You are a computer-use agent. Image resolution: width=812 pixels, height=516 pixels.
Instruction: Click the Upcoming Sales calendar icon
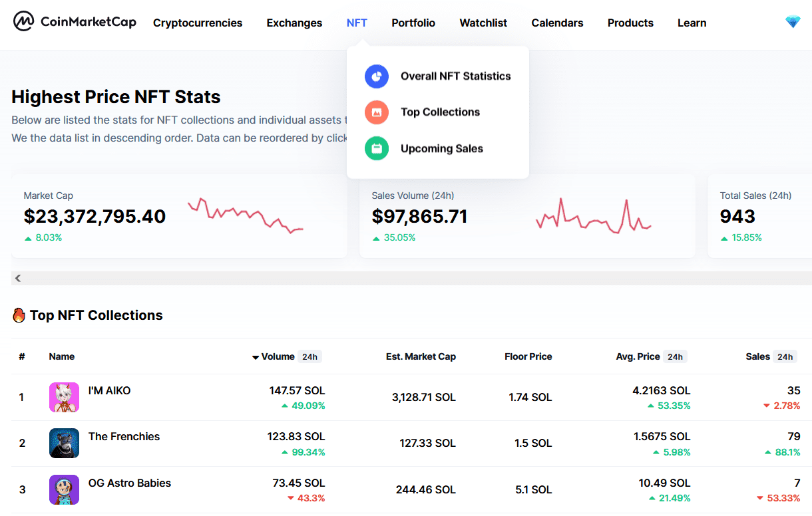377,148
